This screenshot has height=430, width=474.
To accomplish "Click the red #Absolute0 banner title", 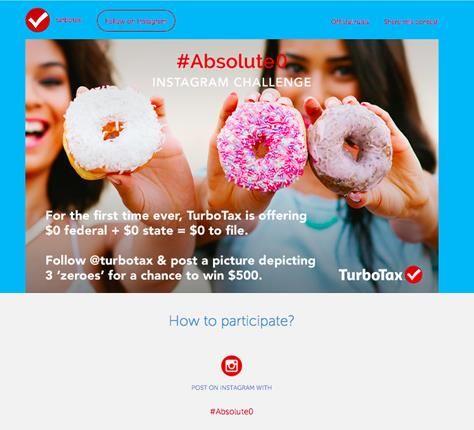I will pos(232,61).
